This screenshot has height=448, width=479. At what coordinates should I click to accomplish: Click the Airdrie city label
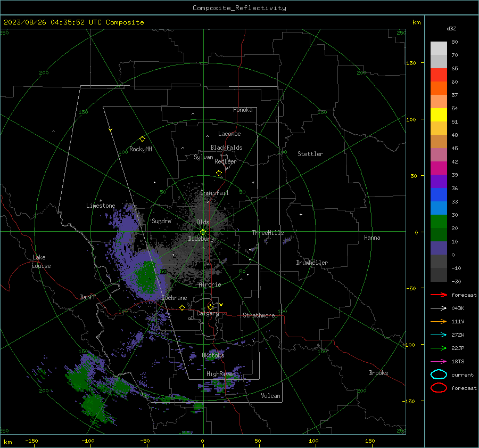coord(210,284)
